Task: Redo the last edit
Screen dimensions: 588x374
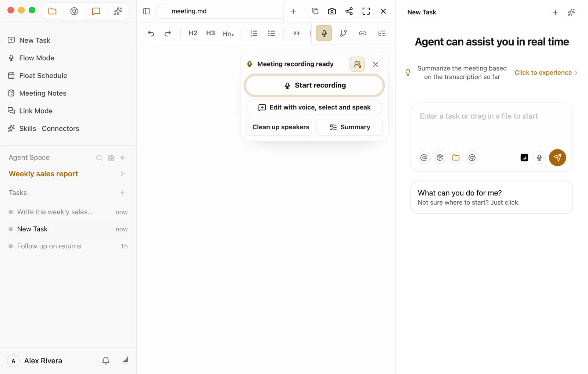Action: [x=168, y=33]
